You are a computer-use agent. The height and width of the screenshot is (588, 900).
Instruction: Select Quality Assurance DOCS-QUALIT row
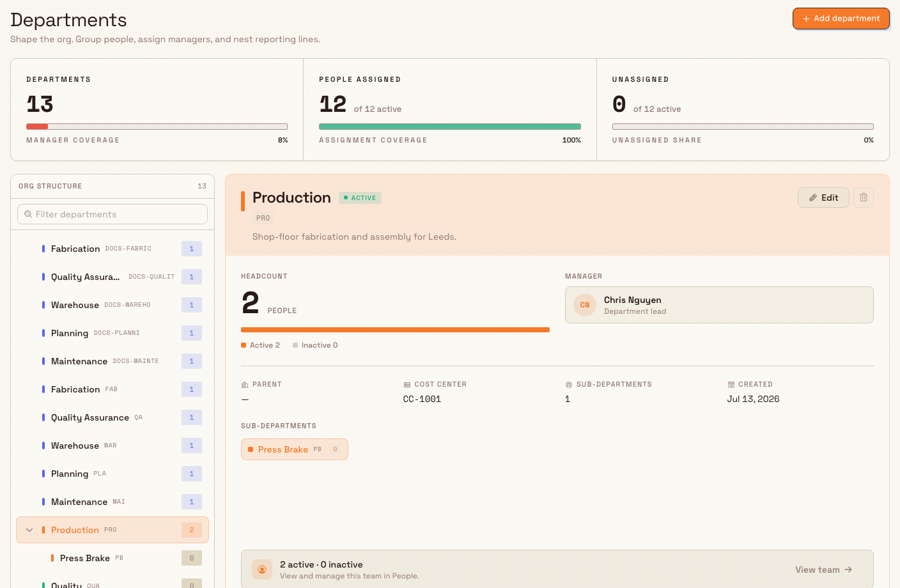pos(112,277)
